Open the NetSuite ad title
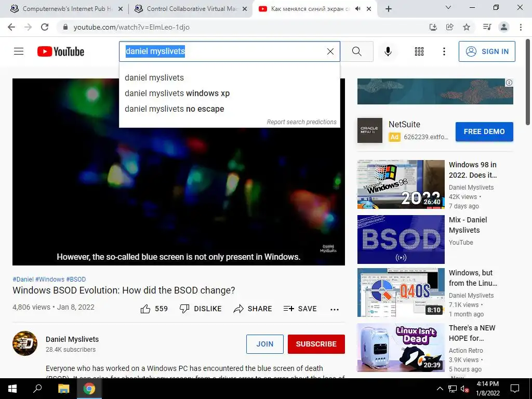The width and height of the screenshot is (532, 399). (x=404, y=125)
